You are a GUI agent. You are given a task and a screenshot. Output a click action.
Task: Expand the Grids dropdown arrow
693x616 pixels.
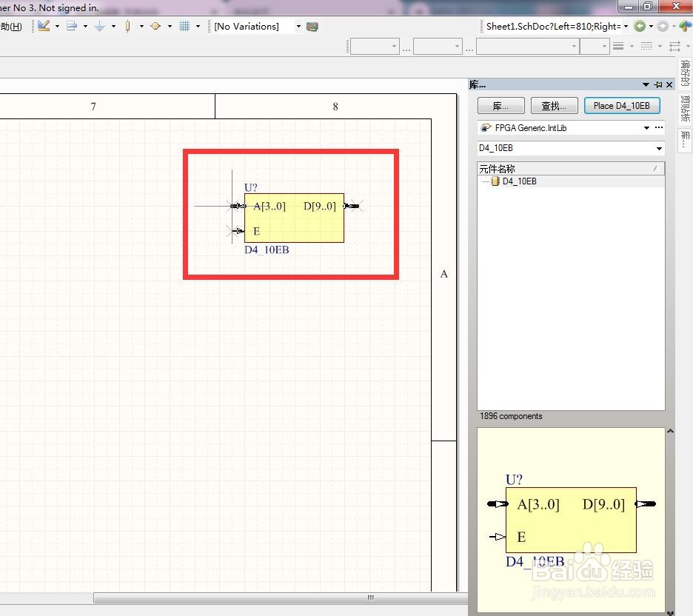click(198, 27)
